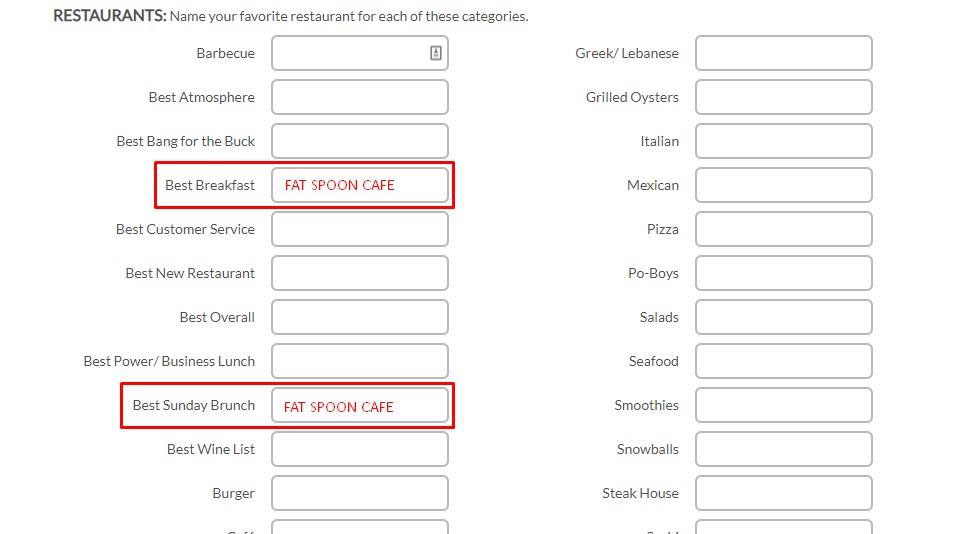Image resolution: width=969 pixels, height=534 pixels.
Task: Select the Best Overall entry field
Action: pyautogui.click(x=360, y=317)
